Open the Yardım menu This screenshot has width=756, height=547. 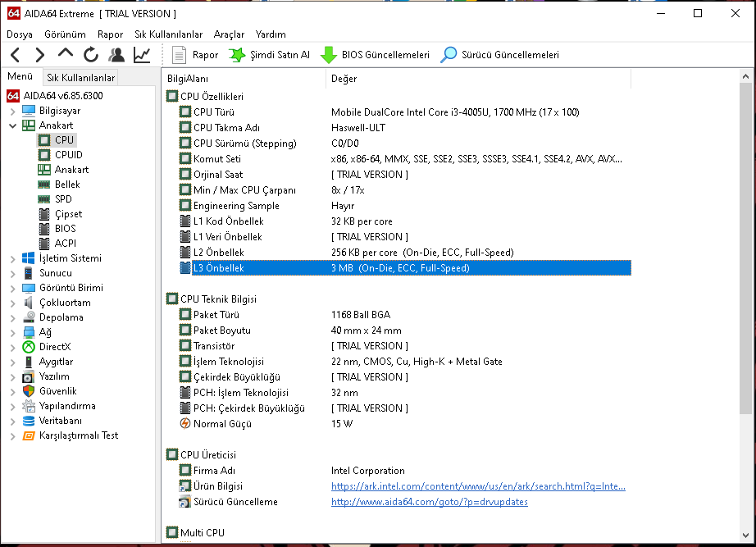tap(271, 34)
